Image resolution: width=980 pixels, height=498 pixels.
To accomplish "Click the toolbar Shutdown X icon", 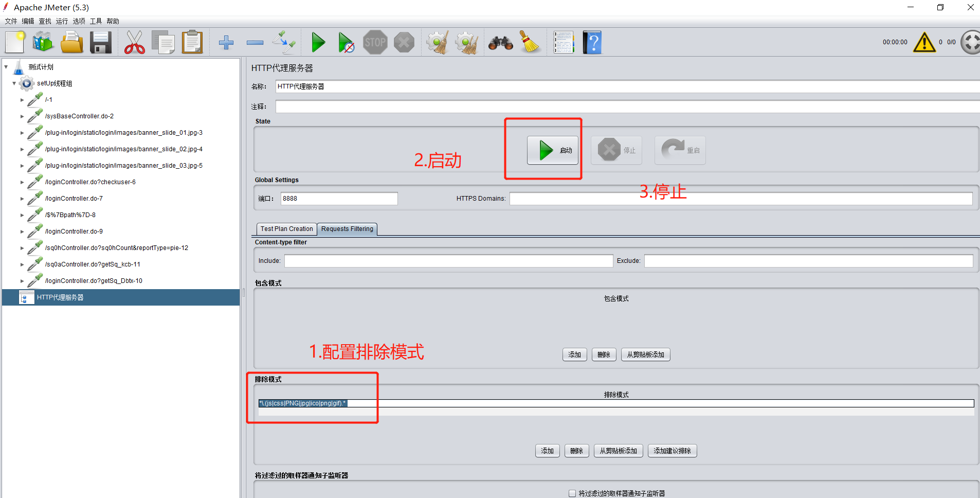I will point(404,42).
